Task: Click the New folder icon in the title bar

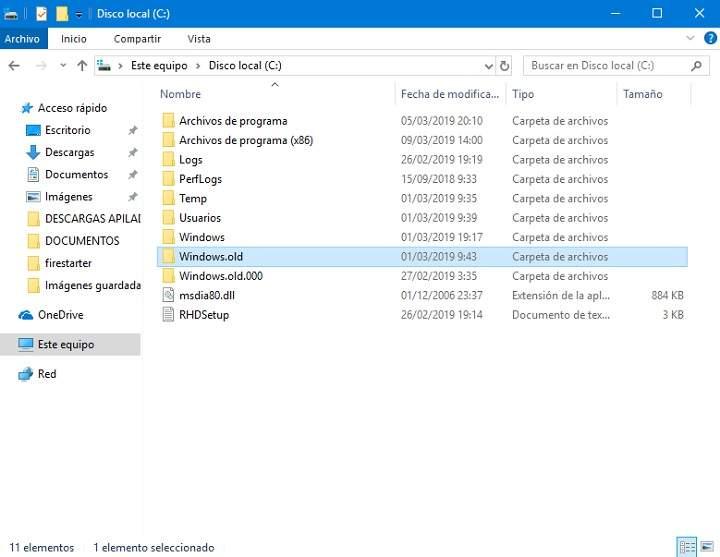Action: tap(62, 14)
